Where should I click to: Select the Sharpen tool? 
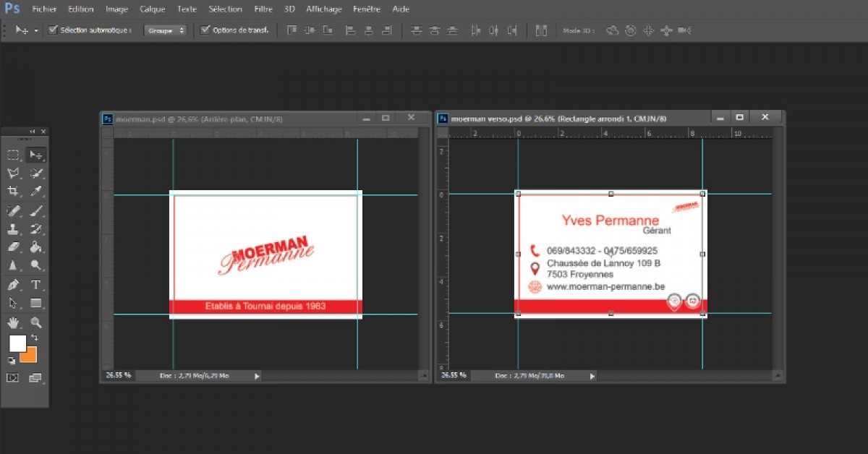click(x=13, y=265)
